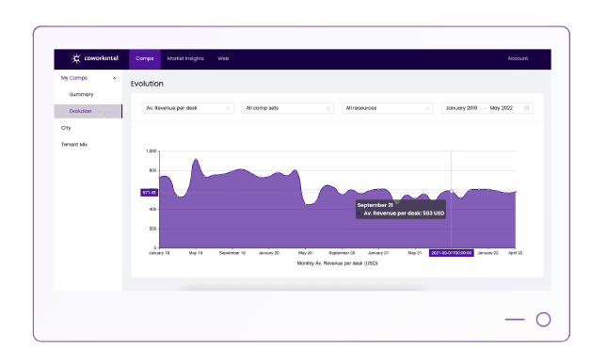Click the Evolution page heading
The width and height of the screenshot is (607, 364).
click(x=147, y=84)
